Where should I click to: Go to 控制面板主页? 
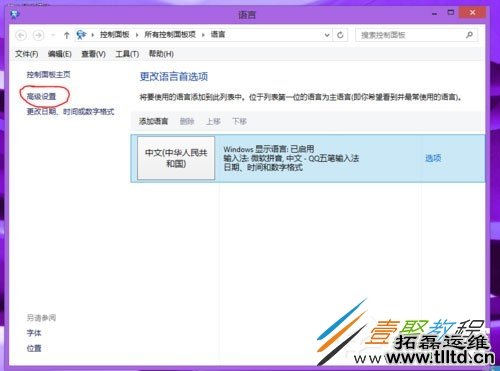click(49, 75)
